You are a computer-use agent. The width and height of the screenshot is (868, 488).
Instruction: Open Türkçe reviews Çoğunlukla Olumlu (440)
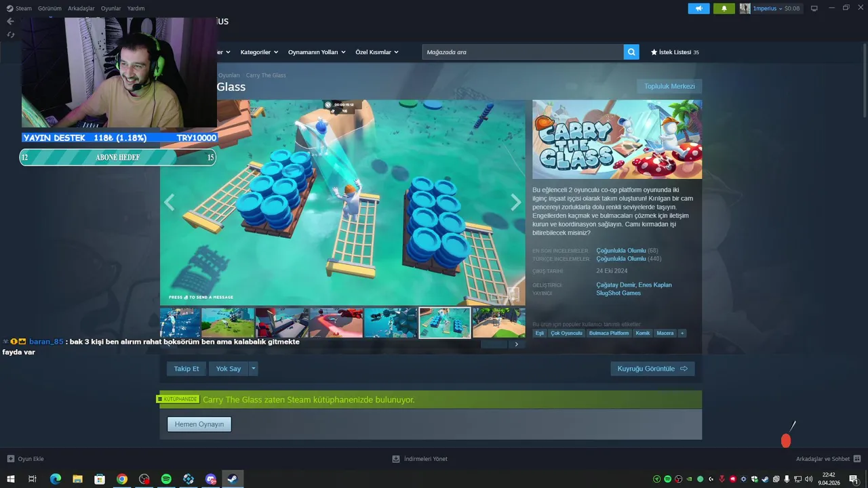click(x=629, y=259)
